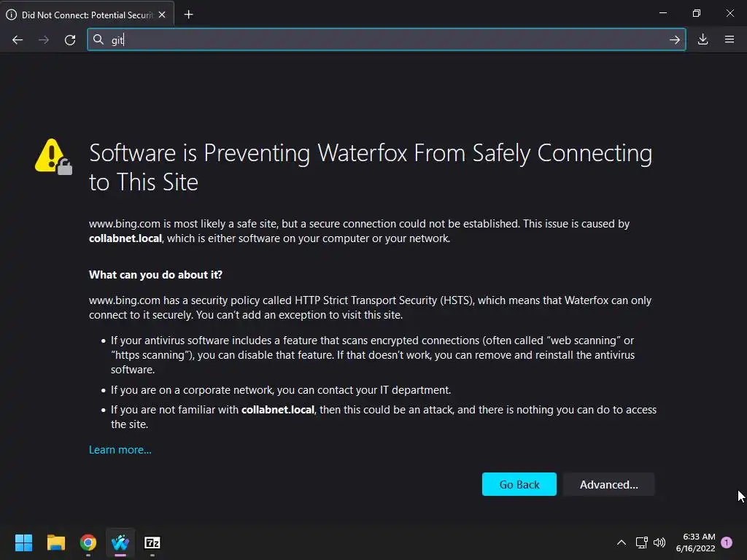Select the 'Did Not Connect: Potential Security' tab
Image resolution: width=747 pixels, height=560 pixels.
click(88, 15)
